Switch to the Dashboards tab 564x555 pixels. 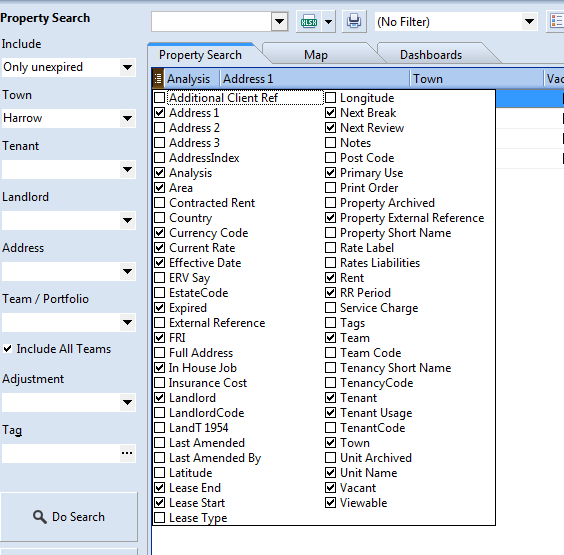pyautogui.click(x=431, y=55)
